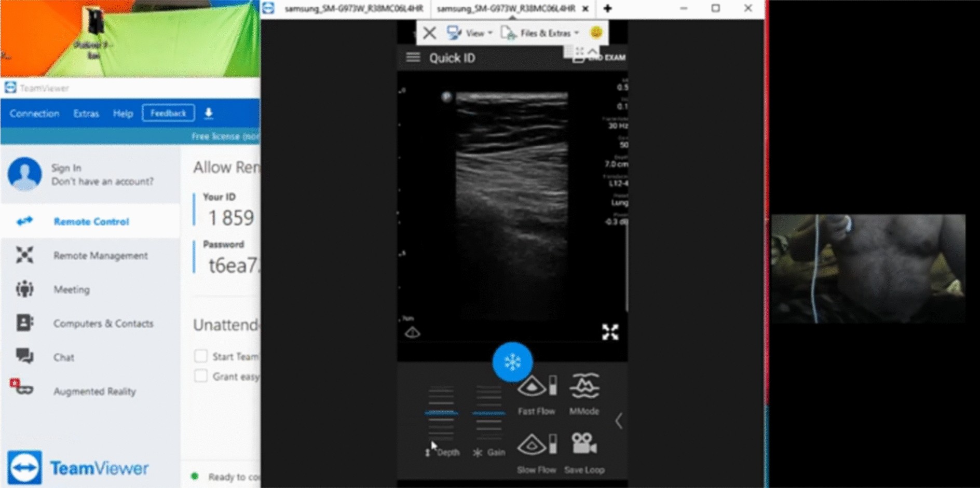Click the password value t6ea7
The width and height of the screenshot is (980, 488).
click(233, 266)
